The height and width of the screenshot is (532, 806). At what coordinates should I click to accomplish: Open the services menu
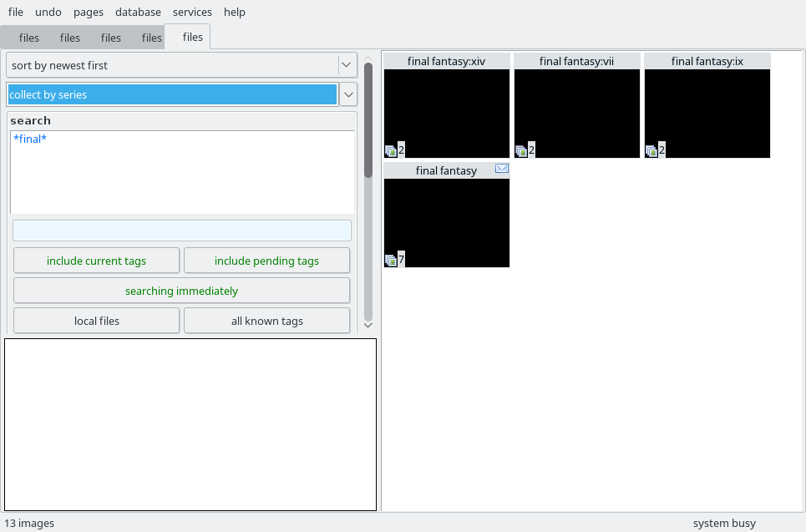[x=192, y=12]
